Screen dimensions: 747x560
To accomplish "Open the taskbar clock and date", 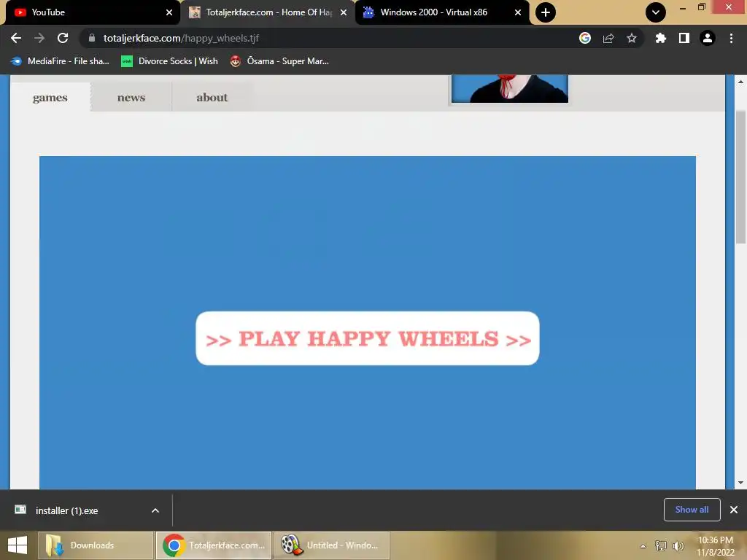I will [715, 546].
